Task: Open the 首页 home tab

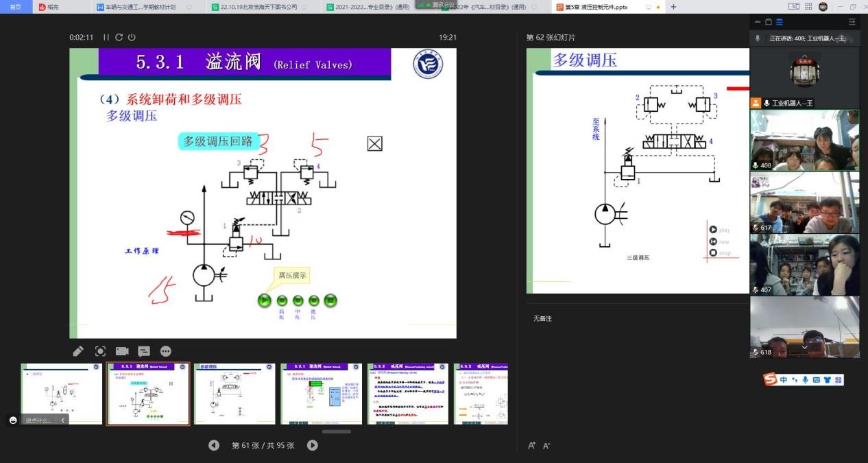Action: click(15, 6)
